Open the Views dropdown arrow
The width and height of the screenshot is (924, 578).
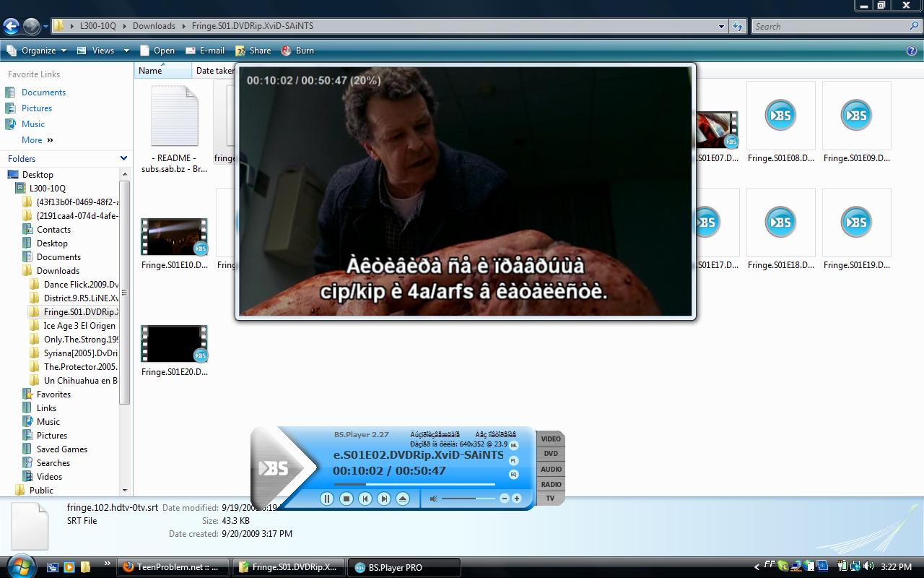pyautogui.click(x=126, y=51)
